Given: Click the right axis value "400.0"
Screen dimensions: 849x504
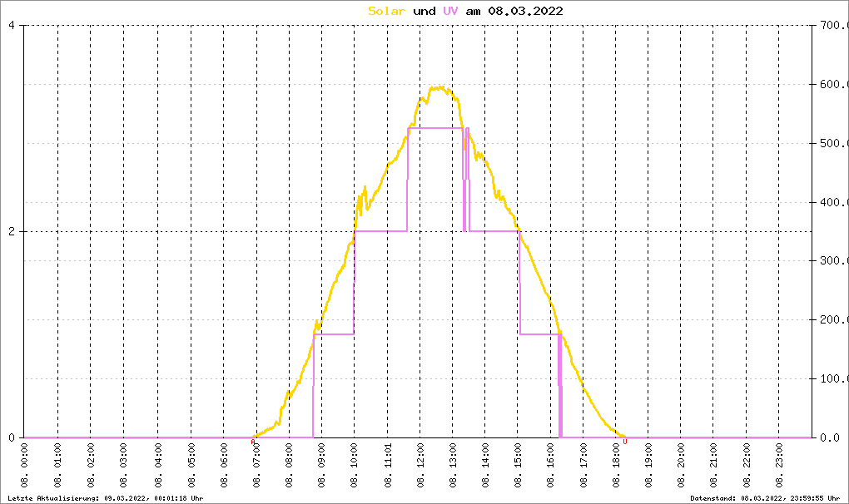Looking at the screenshot, I should click(834, 202).
